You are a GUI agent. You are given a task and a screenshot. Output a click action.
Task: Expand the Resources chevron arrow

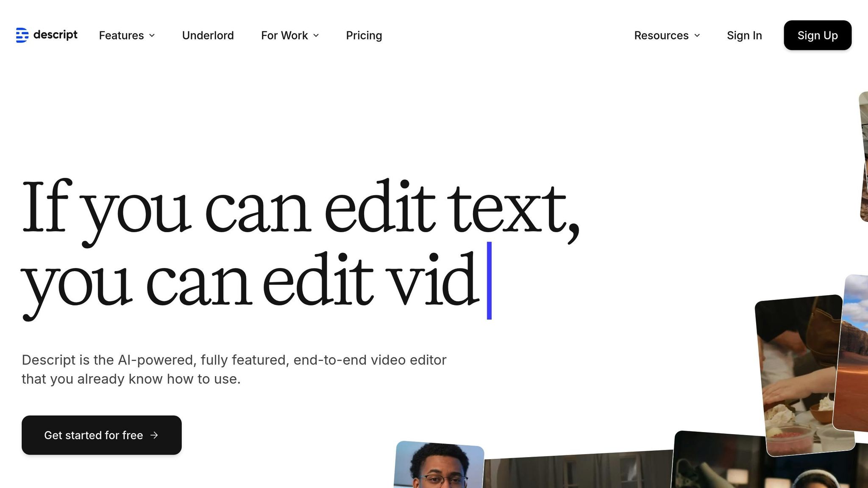click(x=697, y=36)
